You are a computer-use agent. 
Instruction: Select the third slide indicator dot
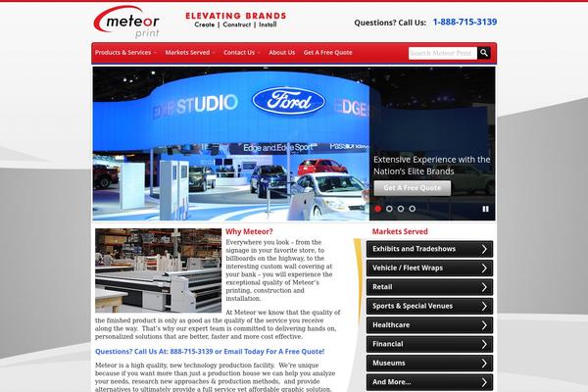(401, 209)
